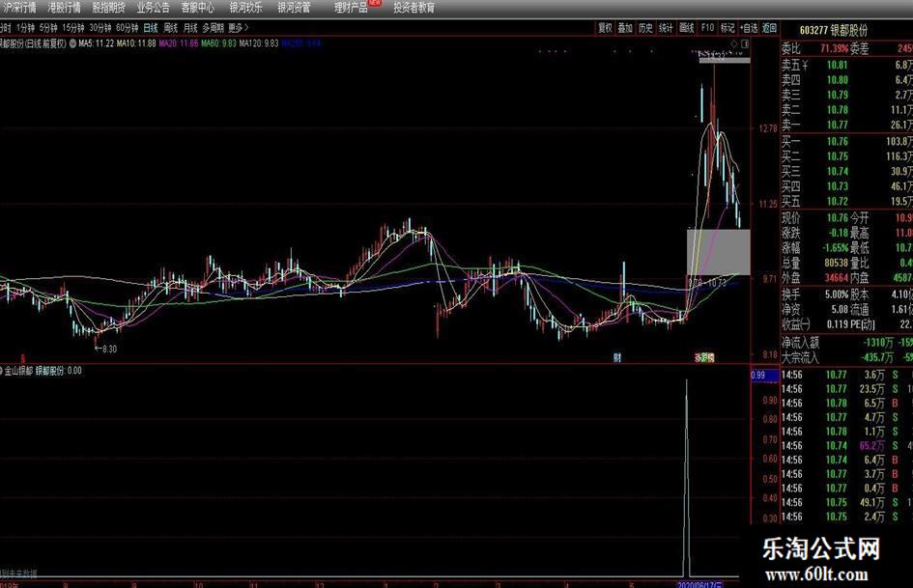Click the 买五 bid price 10.72

(838, 202)
